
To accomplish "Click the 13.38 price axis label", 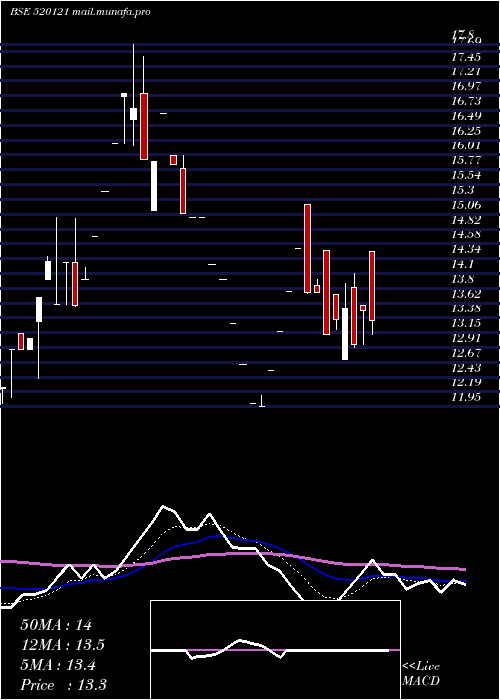I will pyautogui.click(x=466, y=308).
